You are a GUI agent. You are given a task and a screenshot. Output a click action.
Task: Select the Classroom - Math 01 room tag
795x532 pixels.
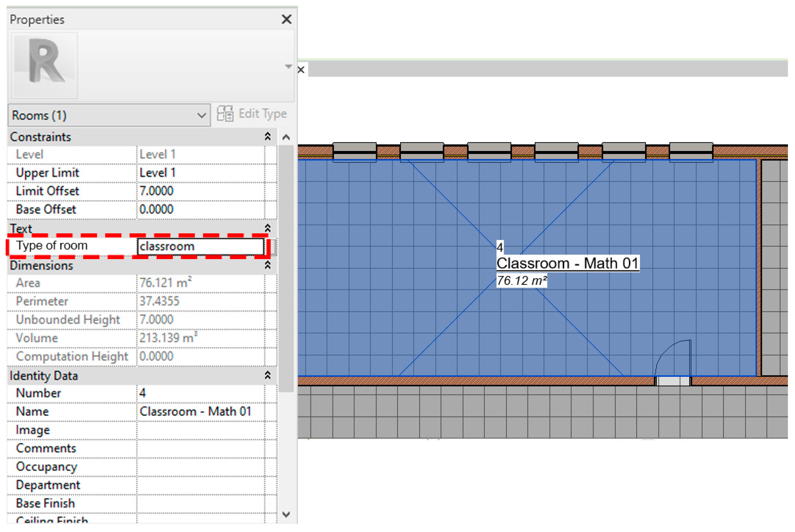point(567,264)
